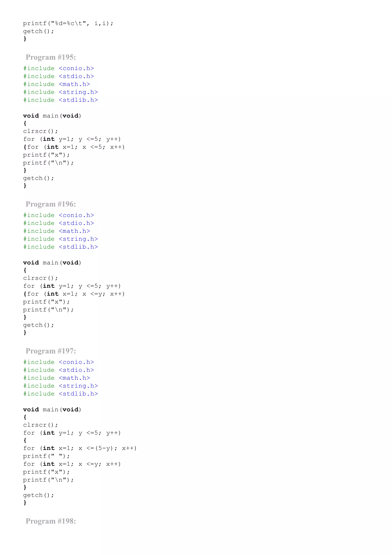The height and width of the screenshot is (555, 392).
Task: Click the line {for (int x=1; x <=5; x++)
Action: coord(74,147)
